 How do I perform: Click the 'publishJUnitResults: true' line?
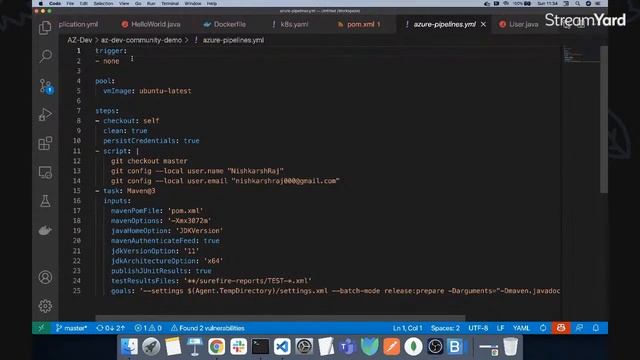pos(161,271)
